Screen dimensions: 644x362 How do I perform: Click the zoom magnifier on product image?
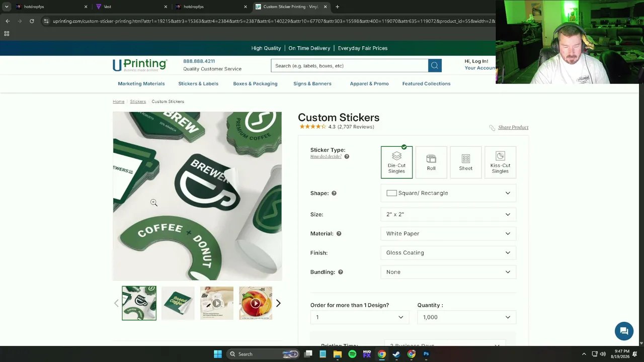tap(154, 203)
